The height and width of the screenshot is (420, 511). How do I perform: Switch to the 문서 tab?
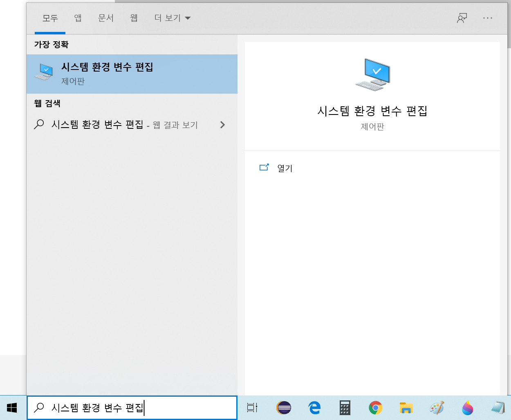click(106, 18)
